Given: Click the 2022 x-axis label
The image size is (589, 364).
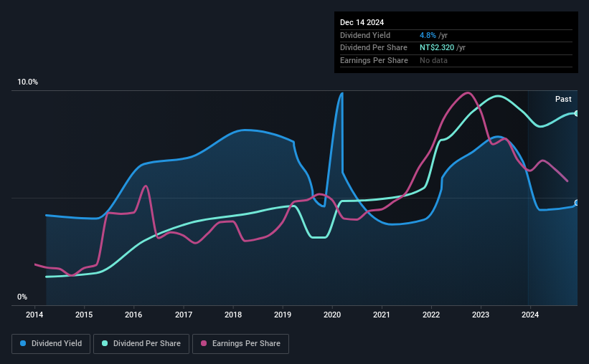Looking at the screenshot, I should coord(431,315).
